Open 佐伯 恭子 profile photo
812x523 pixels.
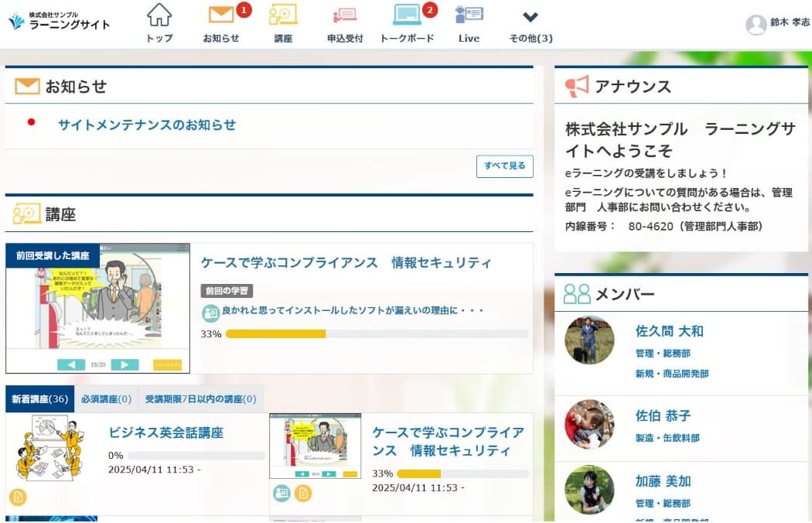[589, 424]
